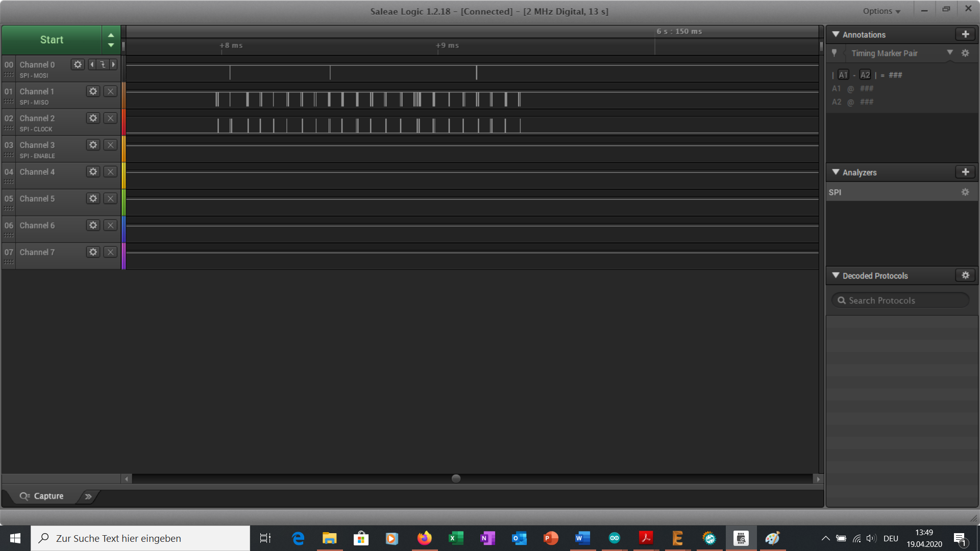Open Arduino IDE from the taskbar
The height and width of the screenshot is (551, 980).
point(614,538)
